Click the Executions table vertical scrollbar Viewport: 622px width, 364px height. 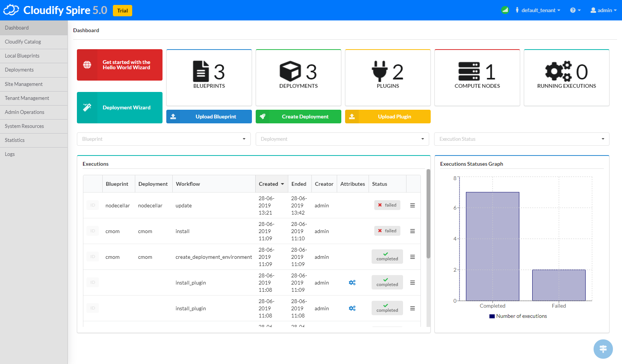pyautogui.click(x=428, y=214)
